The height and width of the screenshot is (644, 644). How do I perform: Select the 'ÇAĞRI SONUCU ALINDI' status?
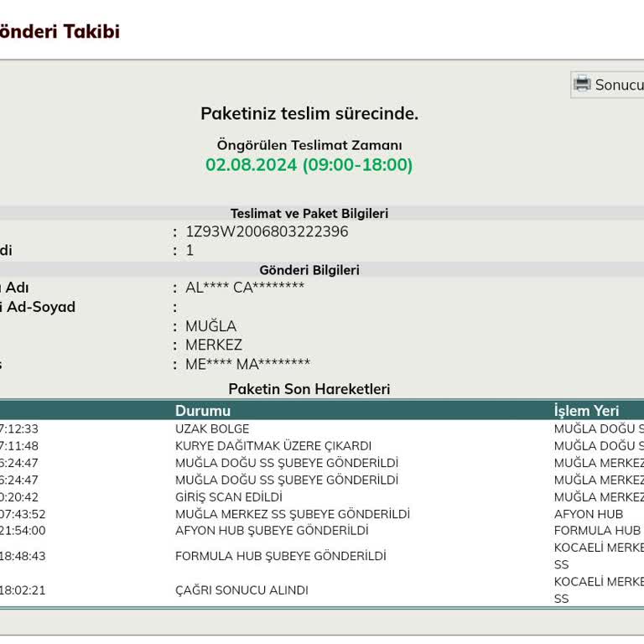pos(241,590)
